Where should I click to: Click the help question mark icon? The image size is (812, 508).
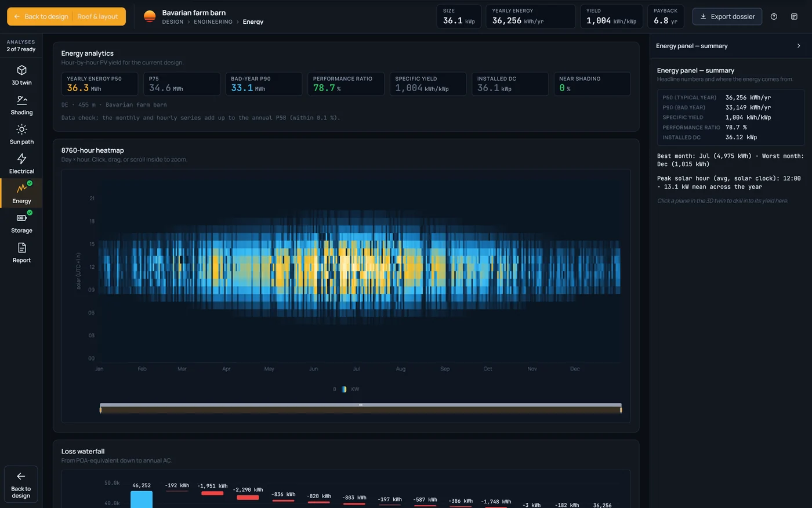774,17
